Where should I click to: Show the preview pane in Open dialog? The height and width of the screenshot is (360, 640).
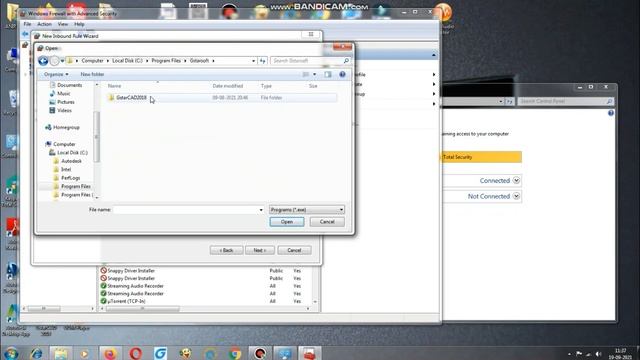328,74
